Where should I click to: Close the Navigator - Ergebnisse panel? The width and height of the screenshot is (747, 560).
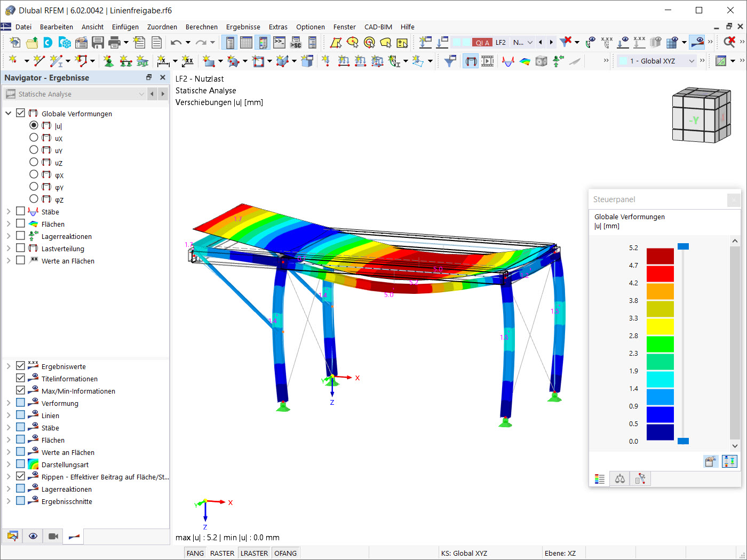(163, 77)
